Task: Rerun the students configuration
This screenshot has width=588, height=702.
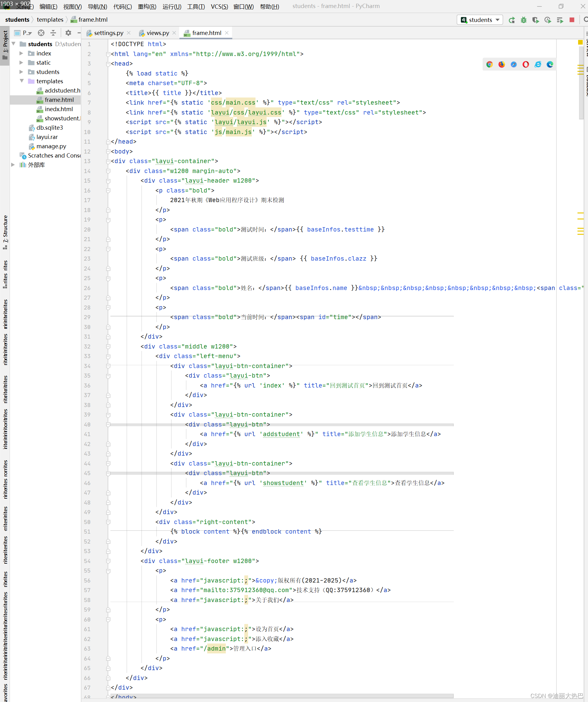Action: [x=512, y=20]
